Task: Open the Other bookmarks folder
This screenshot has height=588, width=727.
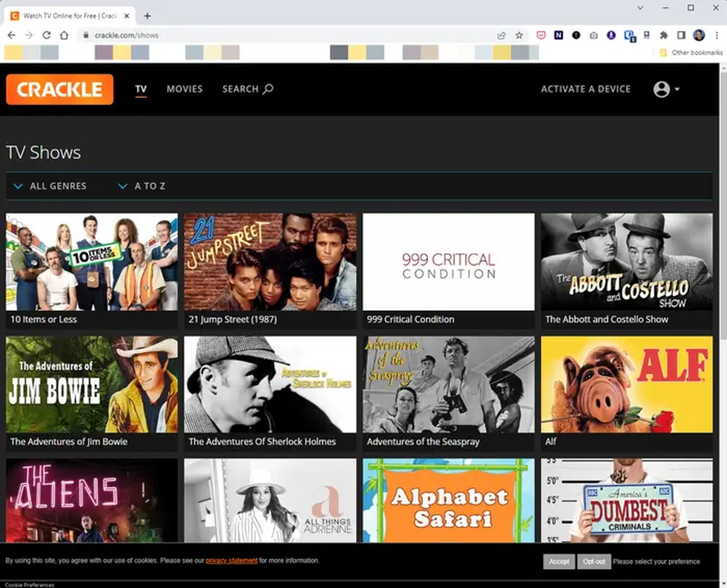Action: pyautogui.click(x=691, y=52)
